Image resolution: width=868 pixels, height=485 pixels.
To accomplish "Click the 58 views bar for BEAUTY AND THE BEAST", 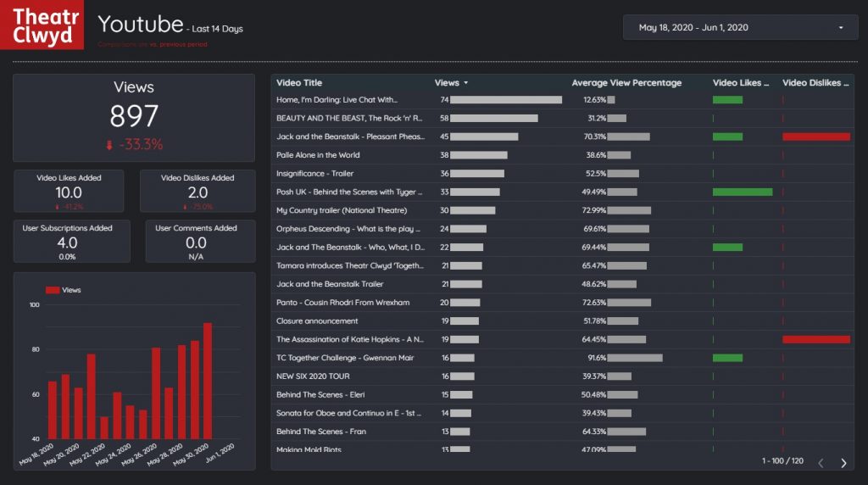I will tap(494, 118).
